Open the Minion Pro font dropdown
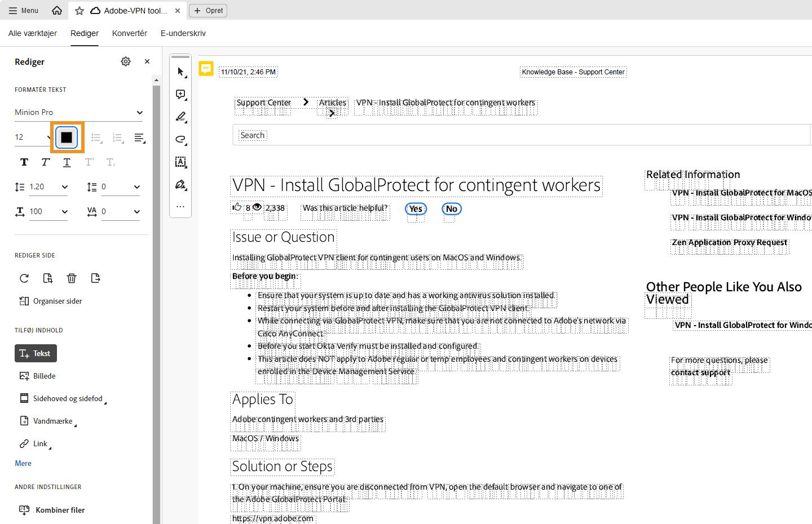The image size is (812, 524). coord(78,112)
